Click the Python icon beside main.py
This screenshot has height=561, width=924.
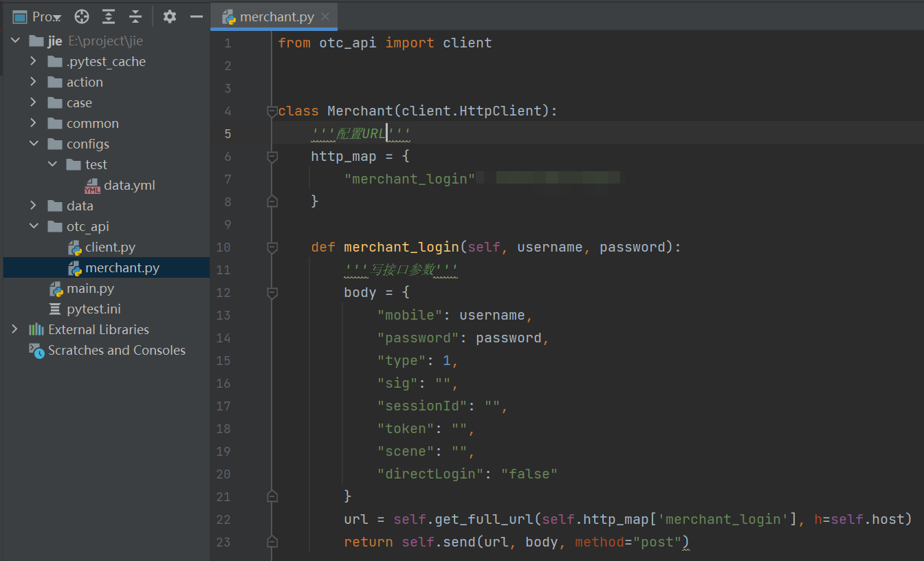click(x=56, y=289)
